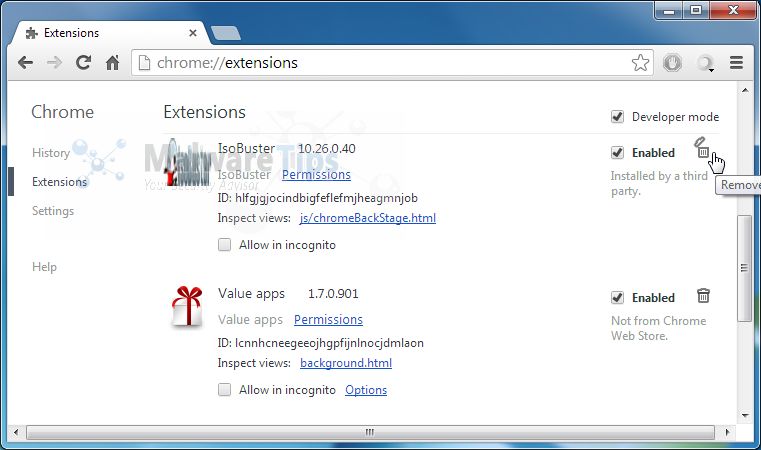The width and height of the screenshot is (761, 450).
Task: Open Help from the sidebar
Action: pos(44,267)
